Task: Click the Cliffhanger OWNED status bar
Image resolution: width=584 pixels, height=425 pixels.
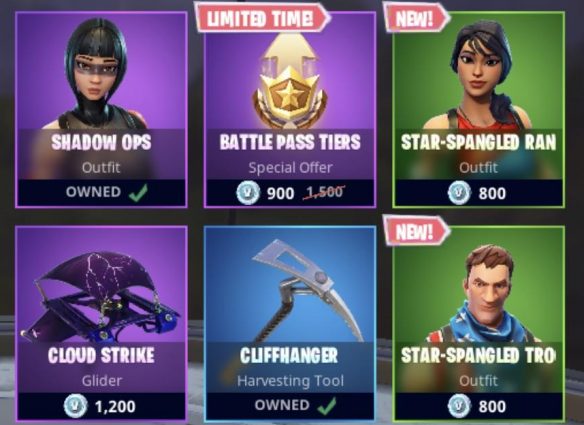Action: point(289,406)
